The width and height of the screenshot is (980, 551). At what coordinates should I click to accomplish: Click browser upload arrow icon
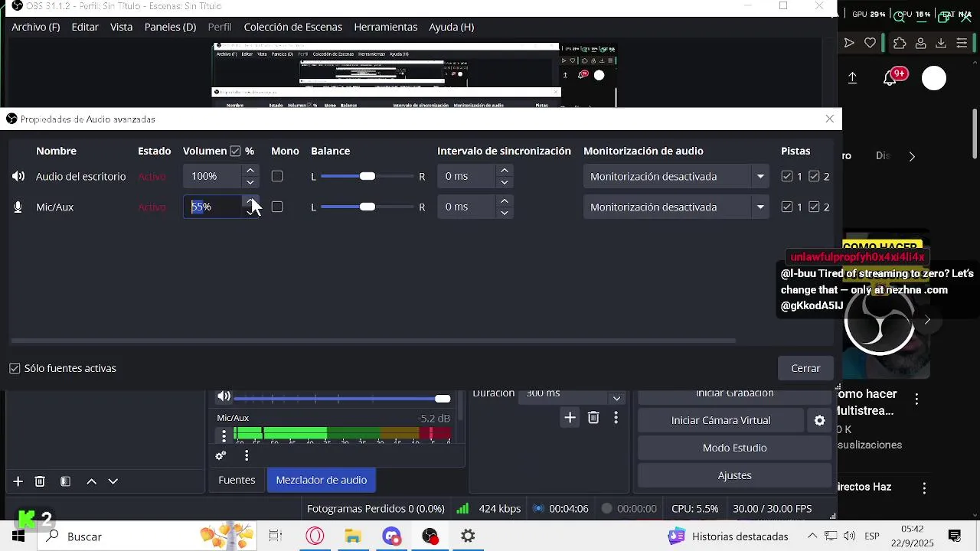coord(853,78)
